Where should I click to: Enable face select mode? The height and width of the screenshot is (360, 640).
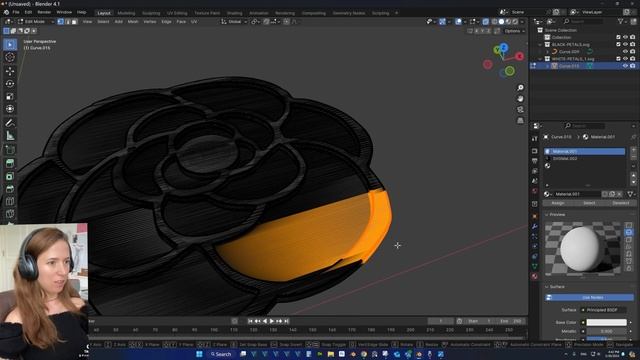(74, 22)
